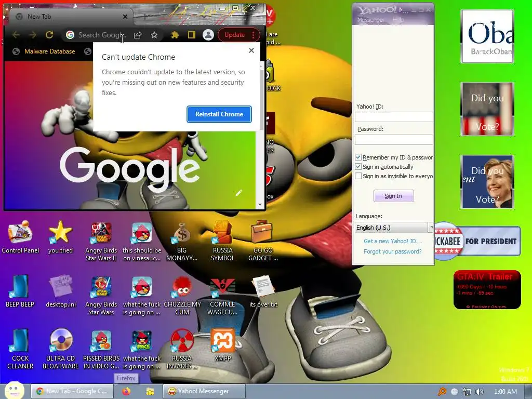Image resolution: width=532 pixels, height=399 pixels.
Task: Go back in Chrome
Action: pos(16,35)
